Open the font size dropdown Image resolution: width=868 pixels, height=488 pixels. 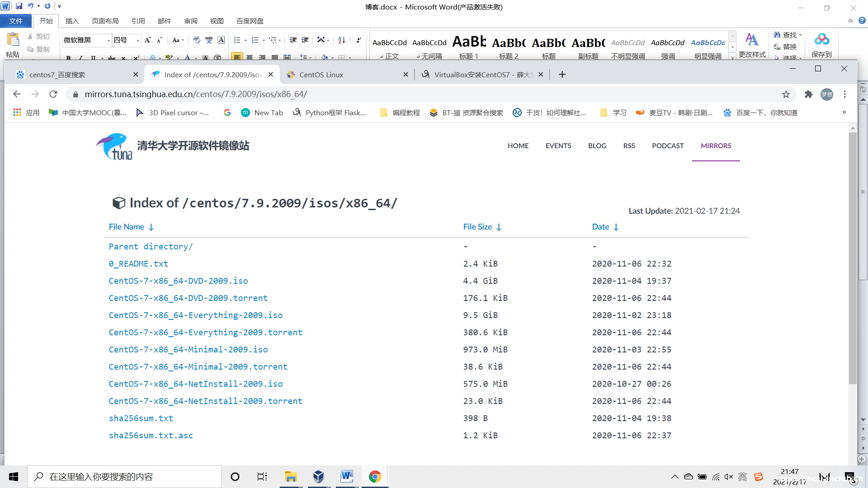137,41
